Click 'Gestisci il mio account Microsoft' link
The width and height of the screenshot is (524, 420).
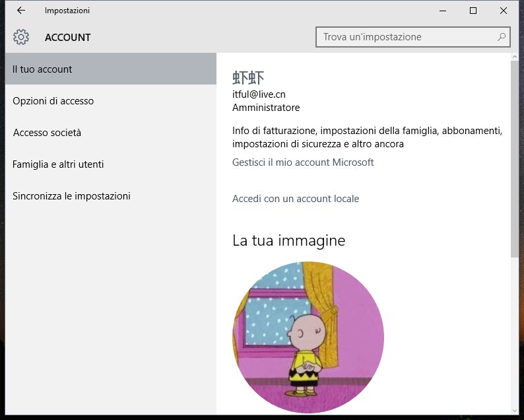303,162
